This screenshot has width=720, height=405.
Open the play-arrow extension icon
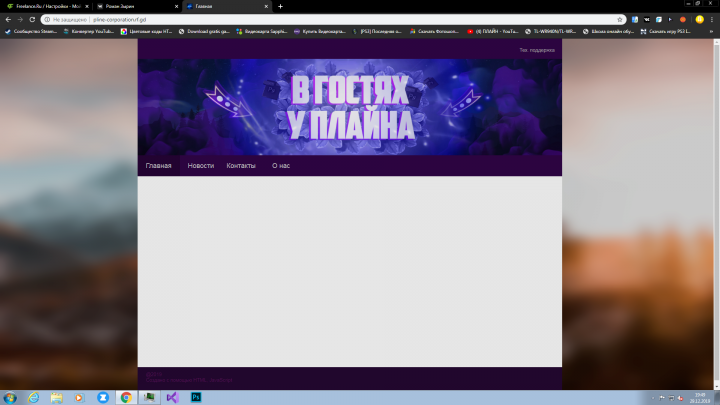670,20
